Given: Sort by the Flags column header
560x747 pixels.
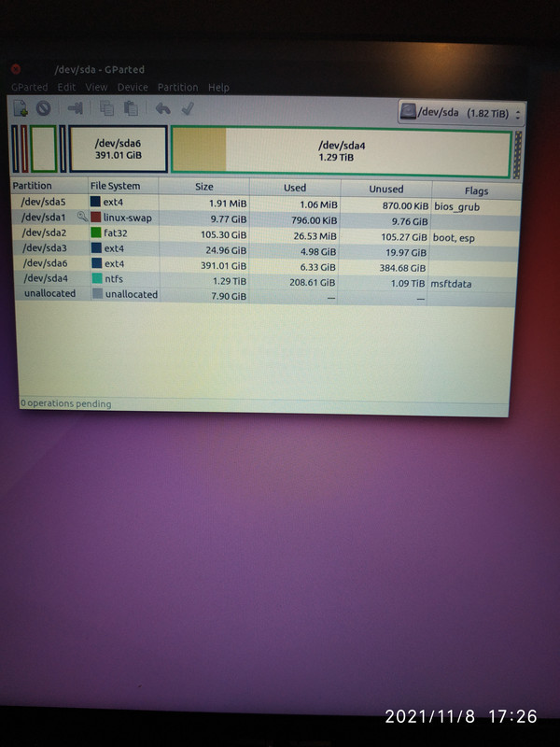Looking at the screenshot, I should point(476,190).
